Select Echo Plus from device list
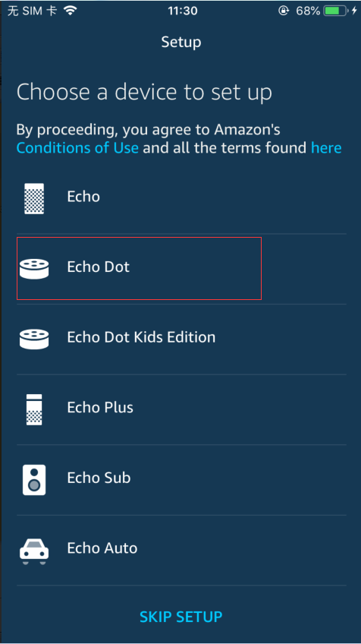 181,409
